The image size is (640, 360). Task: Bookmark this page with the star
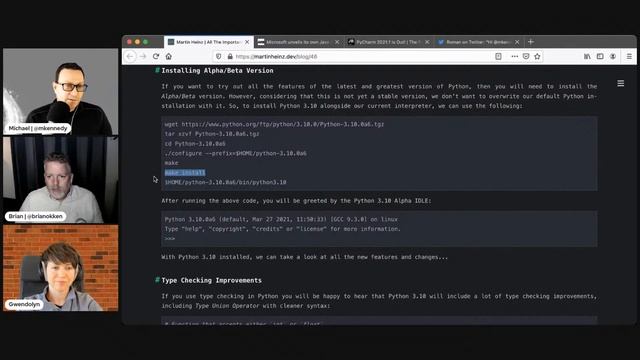pyautogui.click(x=538, y=57)
